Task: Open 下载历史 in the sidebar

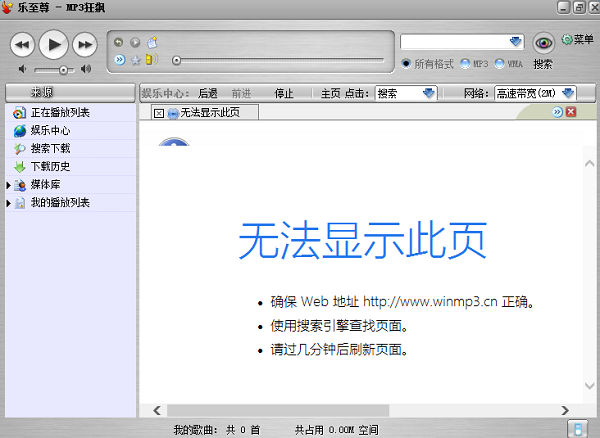Action: tap(50, 166)
